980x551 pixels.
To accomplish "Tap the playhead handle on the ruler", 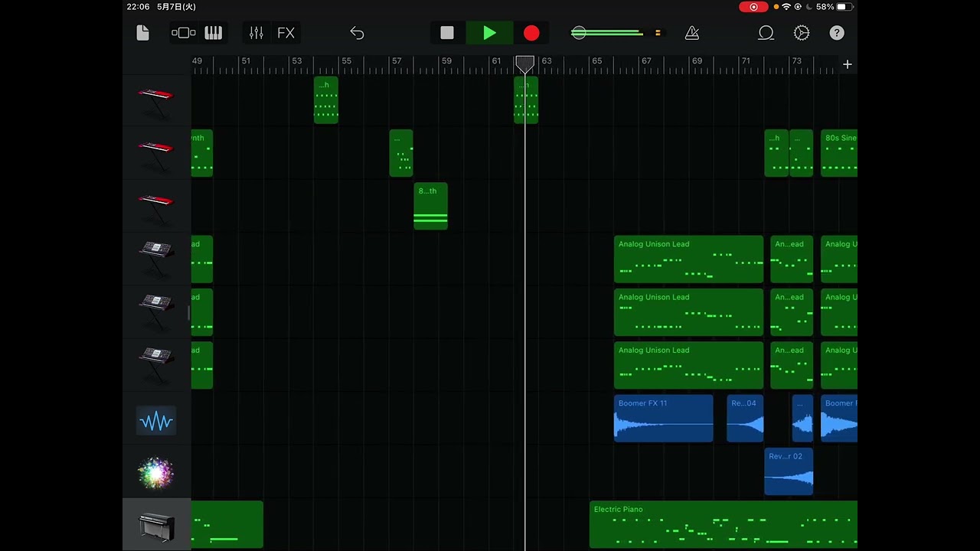I will tap(524, 64).
